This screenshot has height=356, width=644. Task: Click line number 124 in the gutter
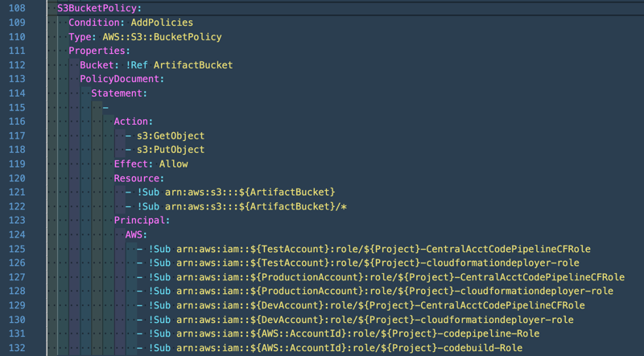point(17,234)
